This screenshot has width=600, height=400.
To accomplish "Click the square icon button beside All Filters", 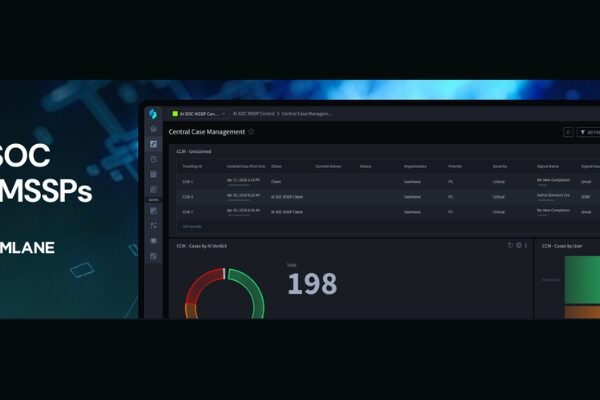I will coord(568,132).
